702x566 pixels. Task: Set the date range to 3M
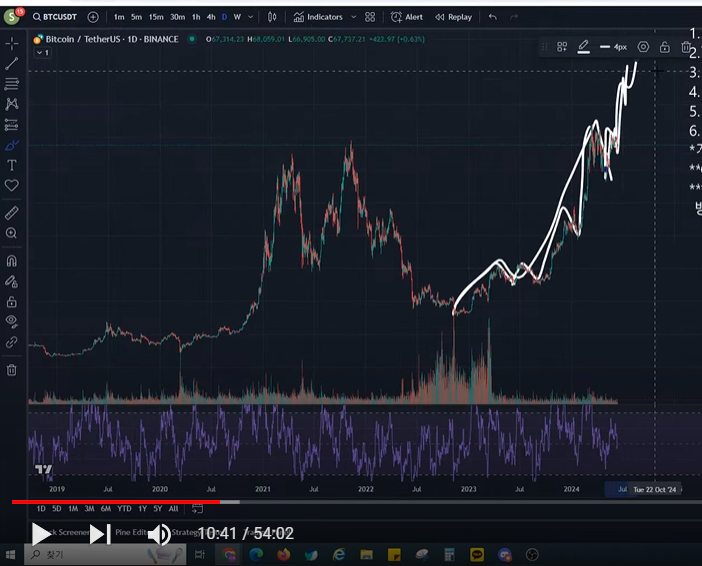click(x=90, y=508)
